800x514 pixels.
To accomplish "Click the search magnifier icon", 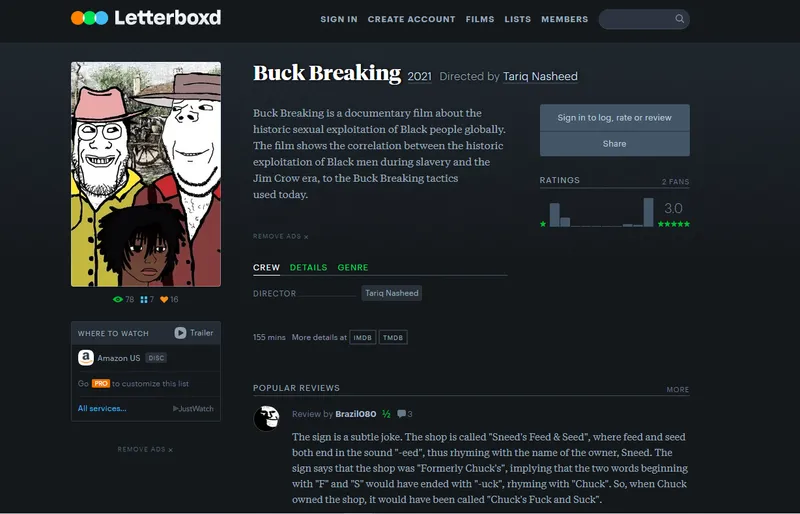I will (680, 19).
